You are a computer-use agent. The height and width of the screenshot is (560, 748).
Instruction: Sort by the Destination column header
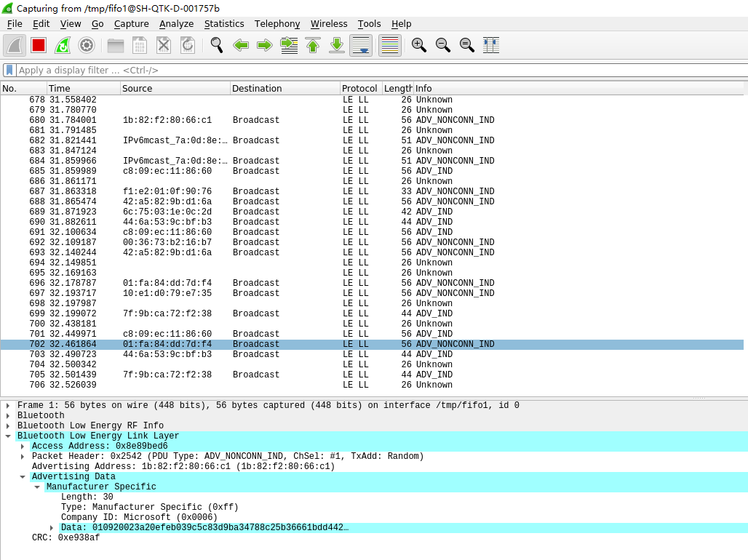point(285,88)
